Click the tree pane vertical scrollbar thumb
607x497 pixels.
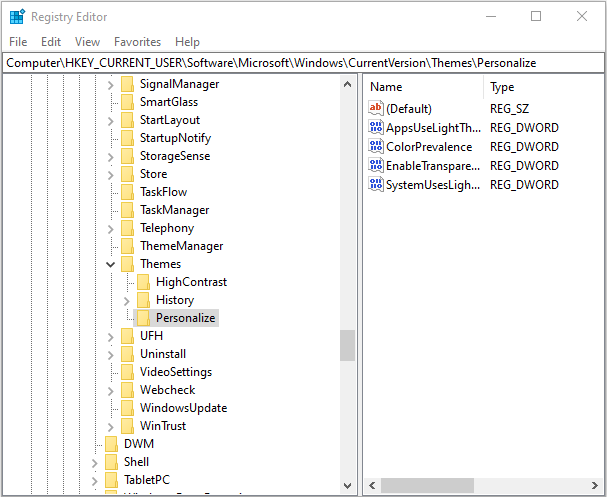point(347,346)
